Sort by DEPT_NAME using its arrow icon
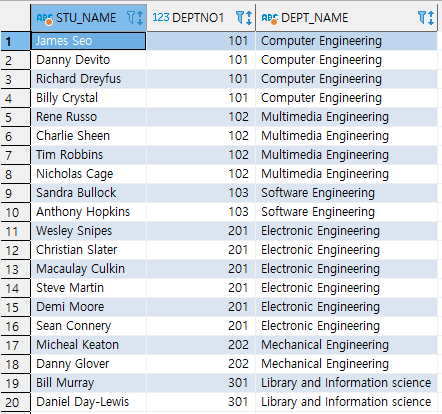Screen dimensions: 442x414 pos(431,18)
